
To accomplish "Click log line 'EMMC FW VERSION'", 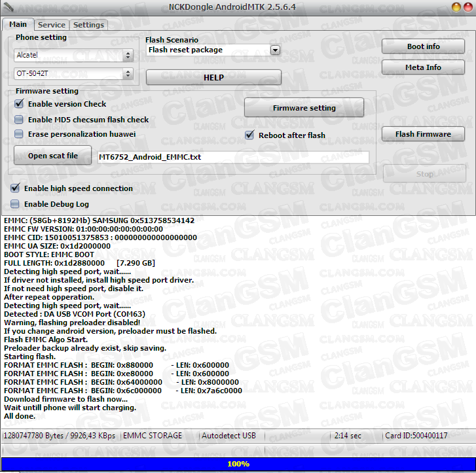I will tap(84, 229).
